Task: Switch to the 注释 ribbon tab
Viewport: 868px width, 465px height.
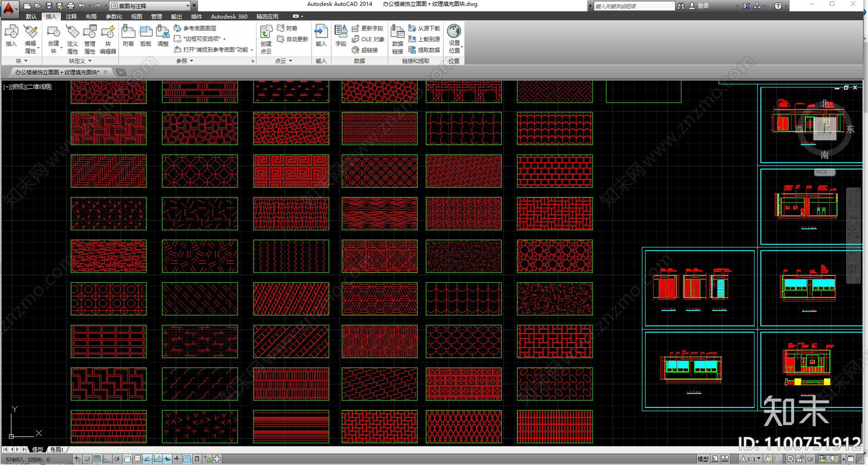Action: [71, 17]
